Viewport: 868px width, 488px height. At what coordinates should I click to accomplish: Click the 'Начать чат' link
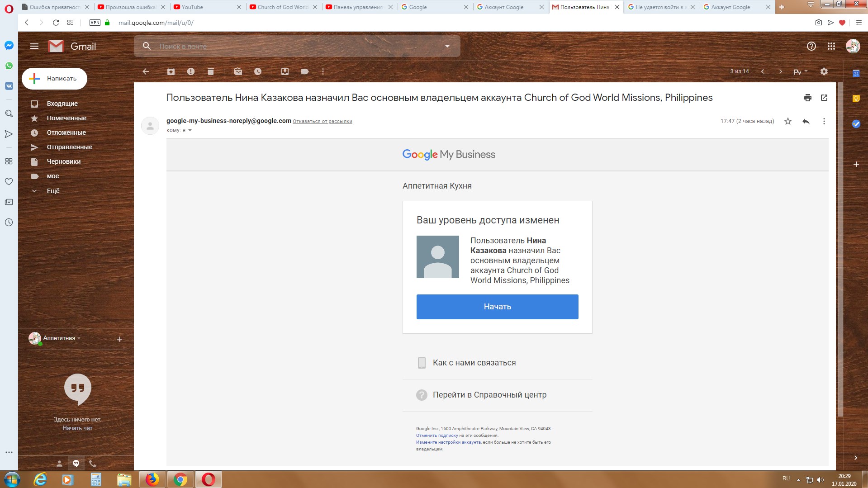tap(77, 428)
